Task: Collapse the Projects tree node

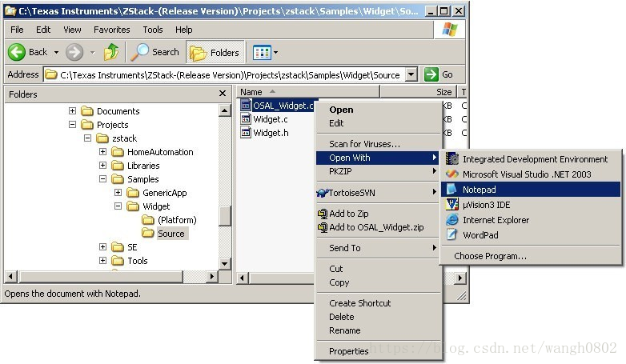Action: (72, 125)
